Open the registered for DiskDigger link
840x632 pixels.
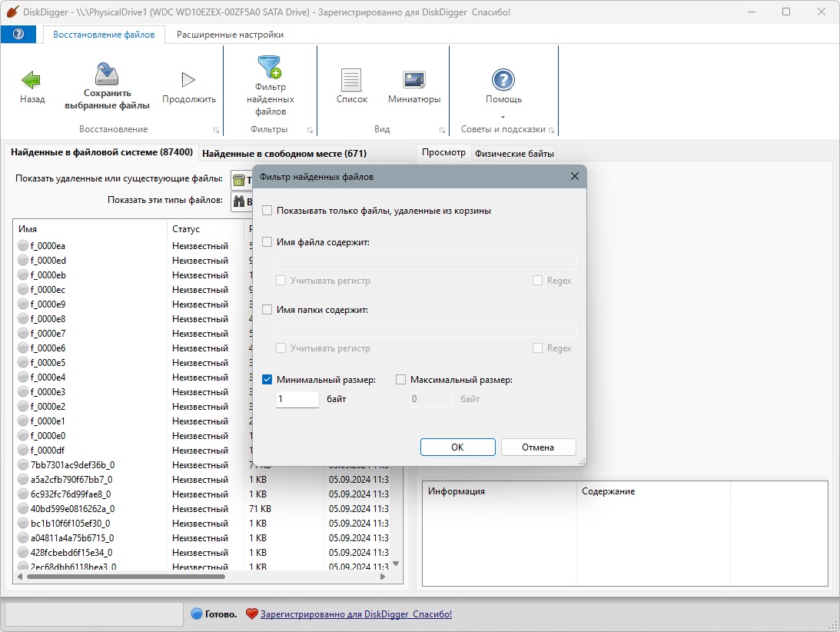click(356, 614)
